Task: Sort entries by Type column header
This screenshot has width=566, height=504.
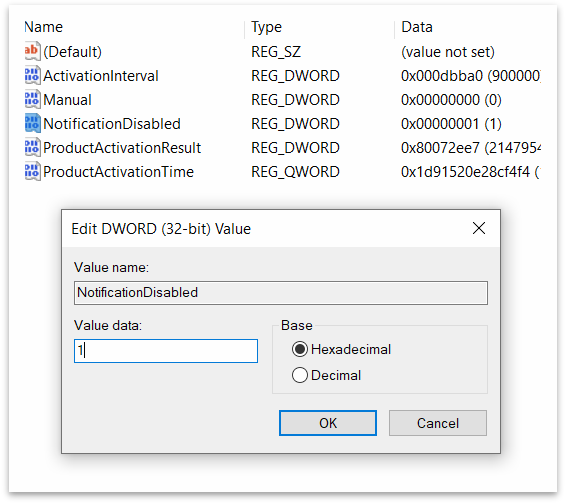Action: 266,27
